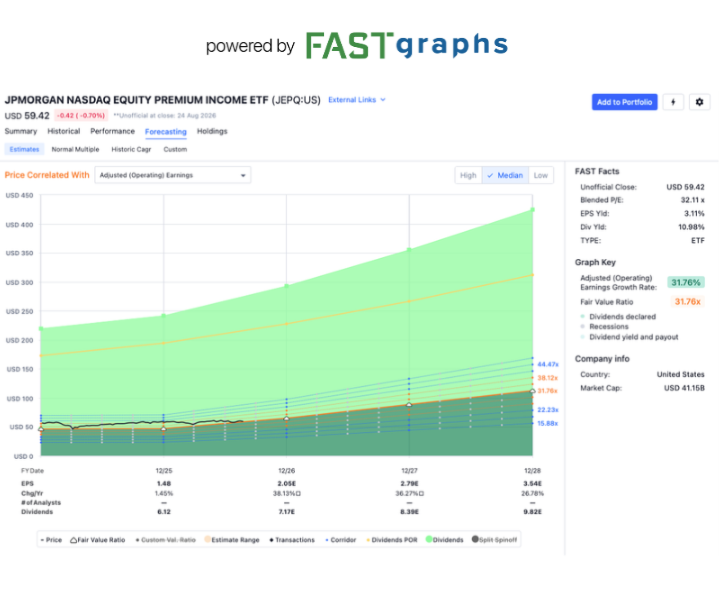Select the Estimates sub-tab
719x595 pixels.
coord(24,149)
